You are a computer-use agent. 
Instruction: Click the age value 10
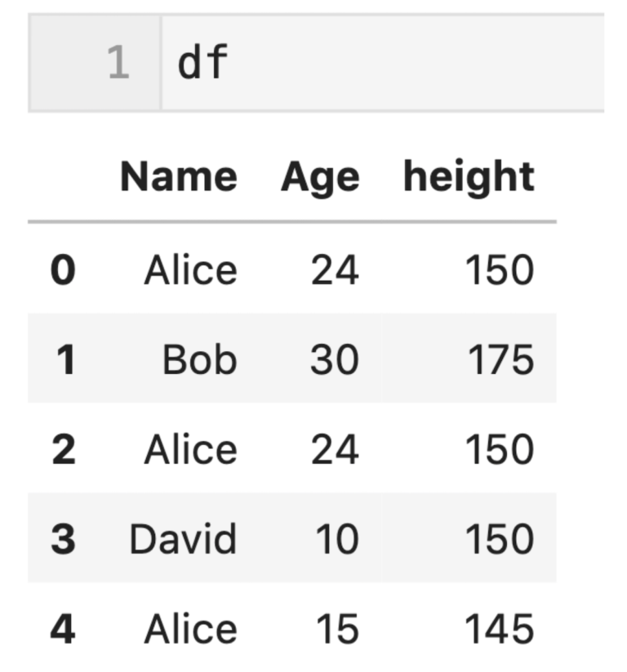pyautogui.click(x=337, y=539)
